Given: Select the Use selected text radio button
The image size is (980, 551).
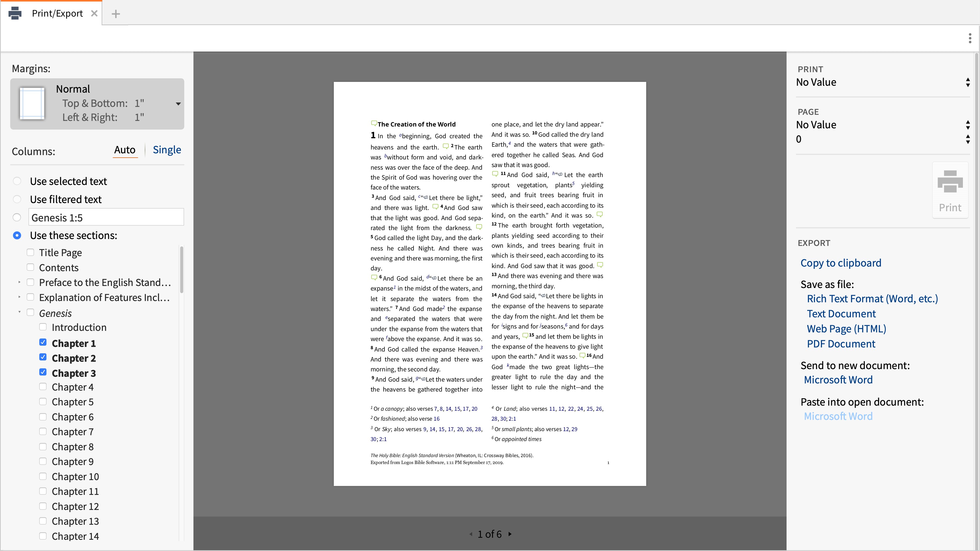Looking at the screenshot, I should (x=17, y=181).
